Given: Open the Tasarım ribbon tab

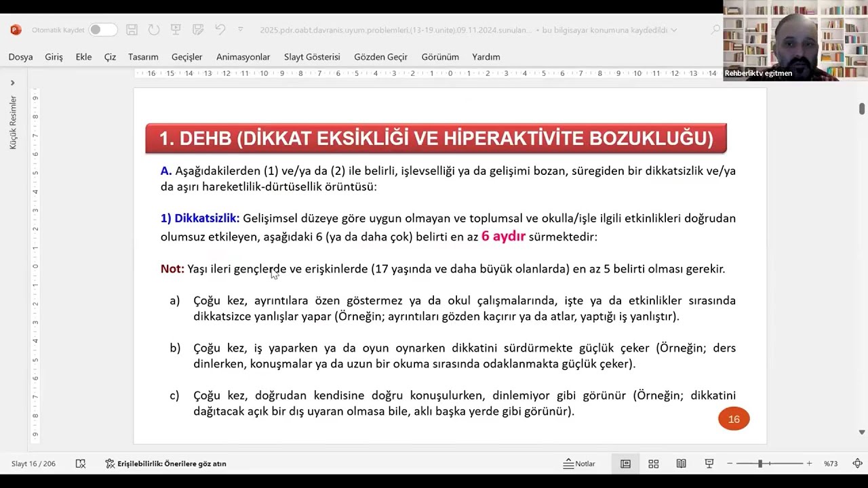Looking at the screenshot, I should click(143, 57).
